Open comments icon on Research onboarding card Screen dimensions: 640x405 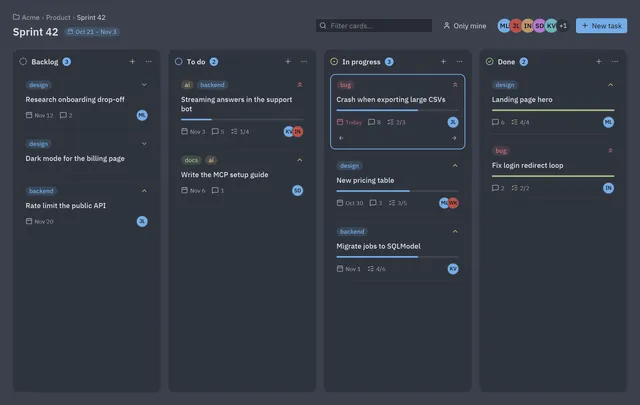coord(66,115)
